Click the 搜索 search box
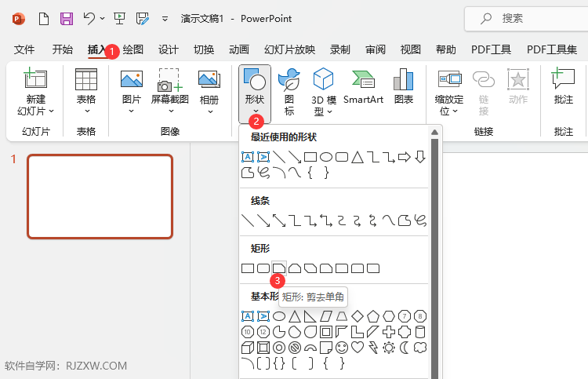 pyautogui.click(x=526, y=18)
